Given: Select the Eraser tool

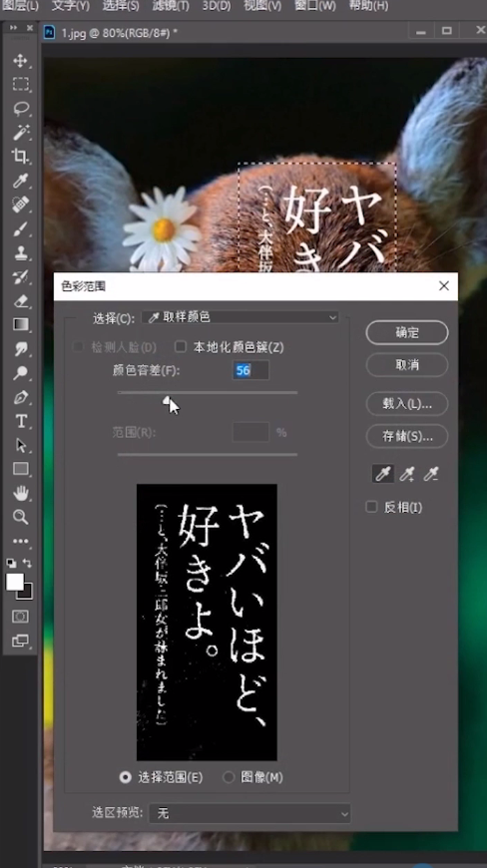Looking at the screenshot, I should click(x=21, y=300).
